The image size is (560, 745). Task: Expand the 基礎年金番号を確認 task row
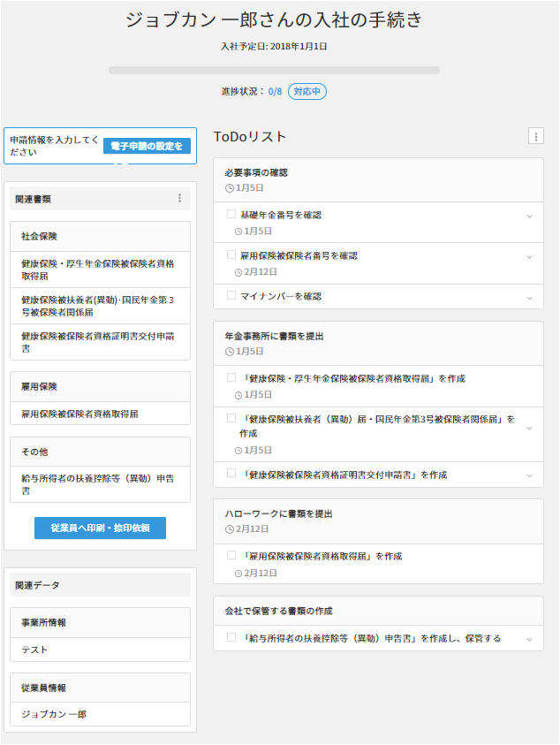(529, 216)
